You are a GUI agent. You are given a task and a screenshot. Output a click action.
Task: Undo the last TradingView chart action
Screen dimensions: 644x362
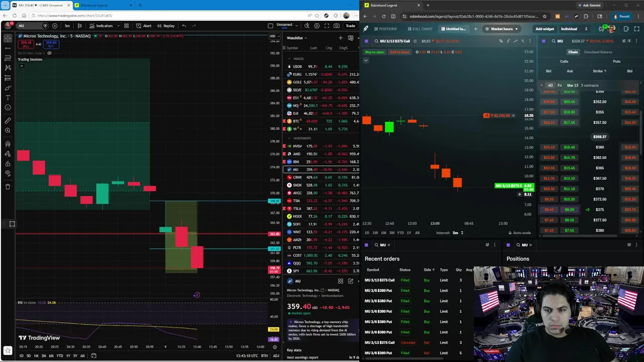coord(184,26)
